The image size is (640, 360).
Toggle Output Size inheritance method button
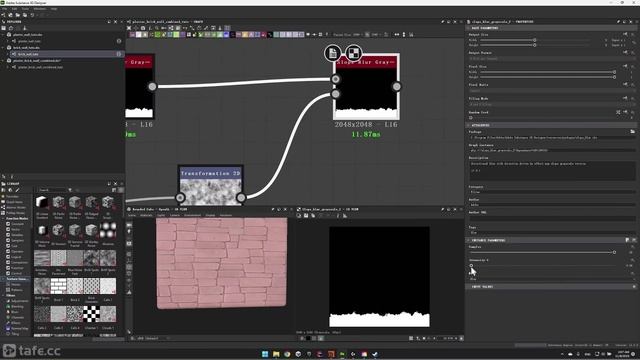625,34
